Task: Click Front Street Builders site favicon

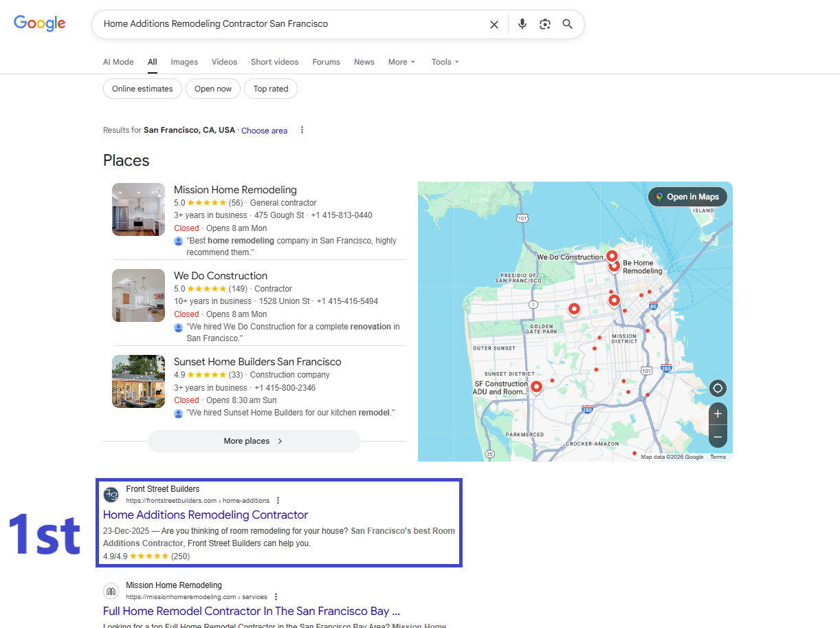Action: 111,495
